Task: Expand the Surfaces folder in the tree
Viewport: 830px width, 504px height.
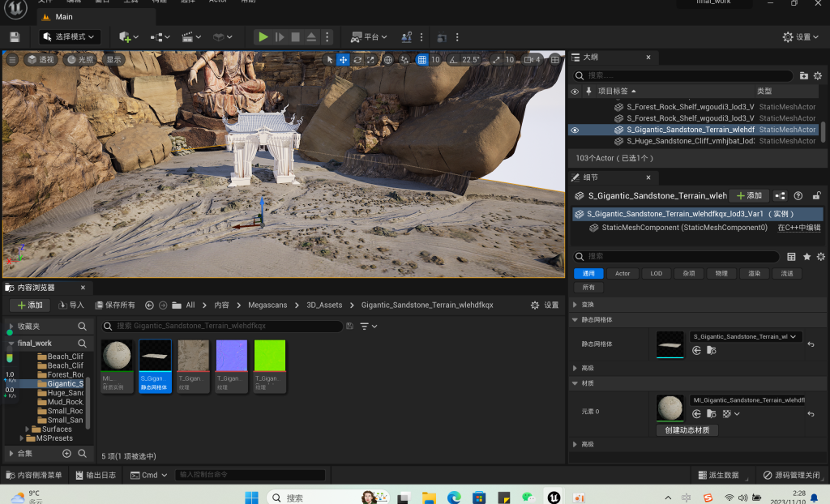Action: (x=27, y=429)
